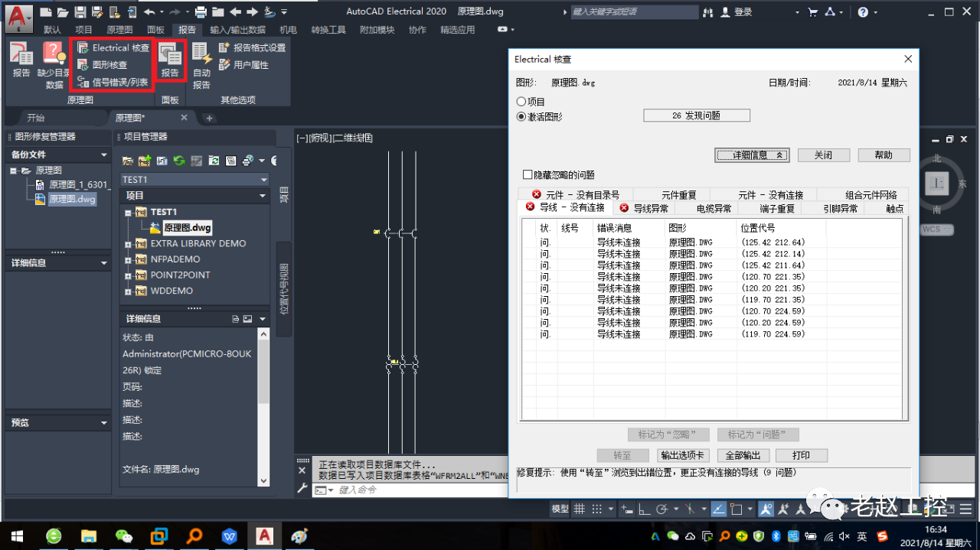Click the publish/plot icon in Project Manager
980x550 pixels.
(x=247, y=161)
